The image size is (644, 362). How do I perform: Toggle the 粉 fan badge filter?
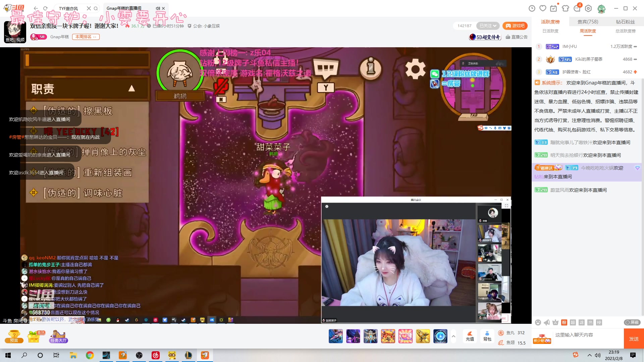point(564,322)
